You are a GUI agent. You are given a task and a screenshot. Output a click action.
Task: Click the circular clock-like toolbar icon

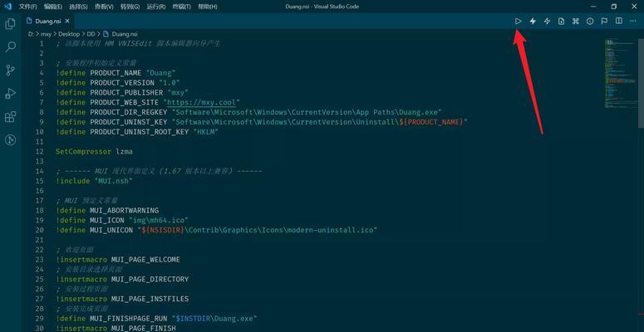[590, 22]
